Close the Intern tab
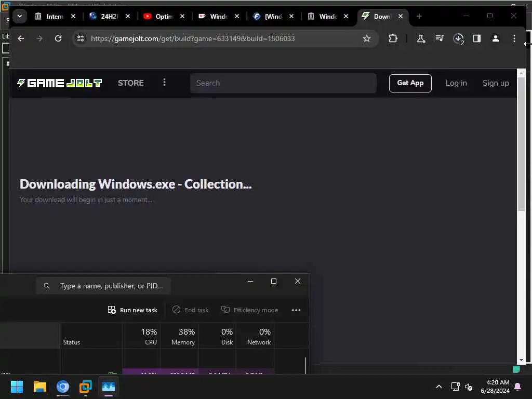The width and height of the screenshot is (532, 399). [x=73, y=16]
